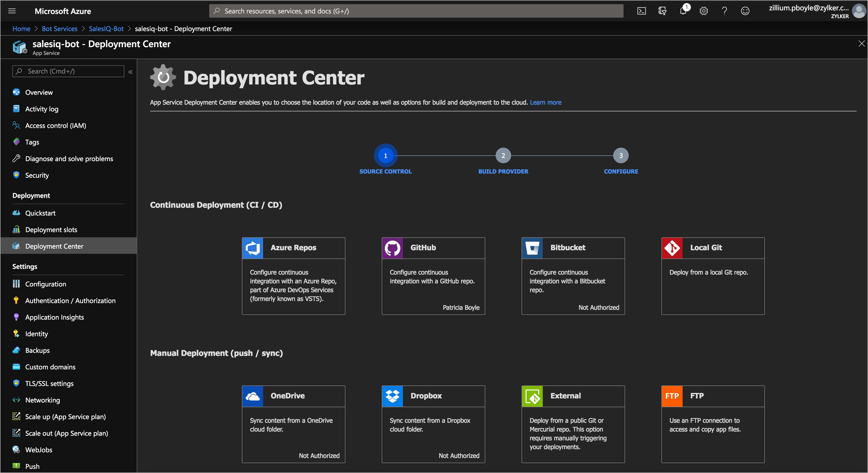Select OneDrive manual deployment
The height and width of the screenshot is (473, 868).
tap(293, 424)
